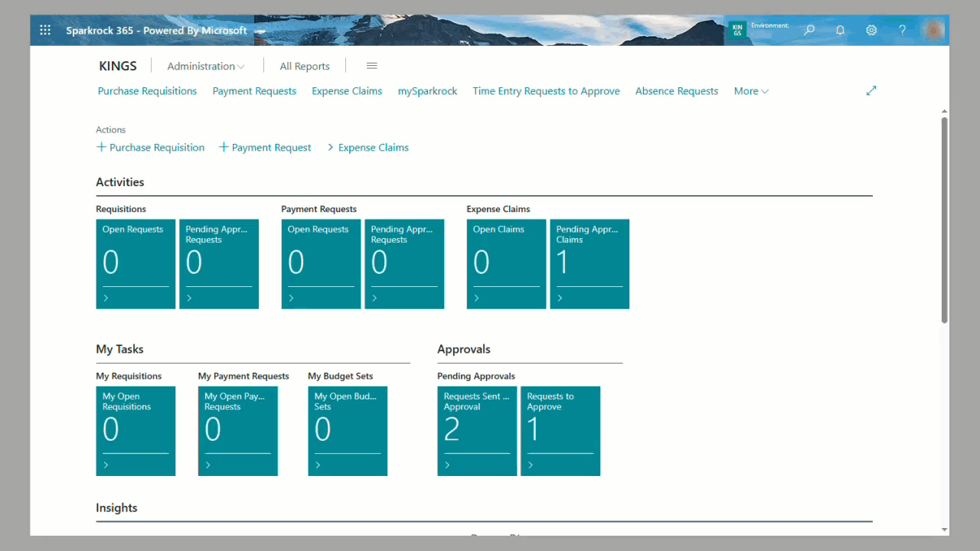The width and height of the screenshot is (980, 551).
Task: Click arrow on Open Claims tile
Action: coord(476,298)
